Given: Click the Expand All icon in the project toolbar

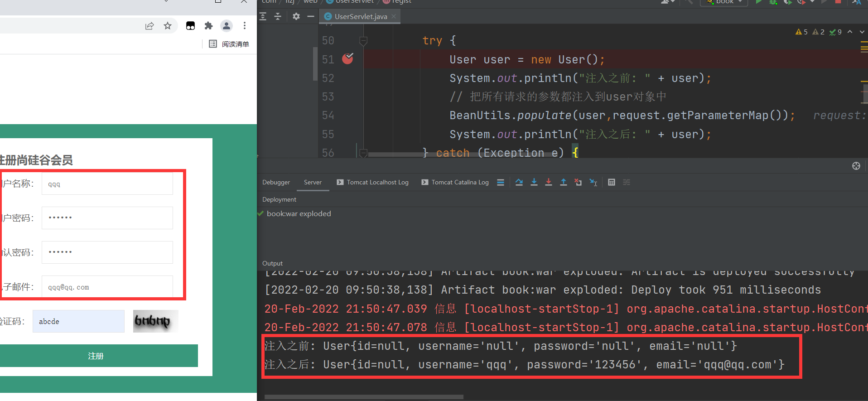Looking at the screenshot, I should [263, 16].
